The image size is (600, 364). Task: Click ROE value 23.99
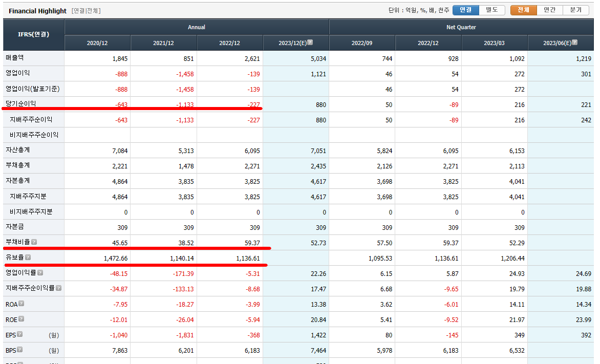click(x=584, y=319)
